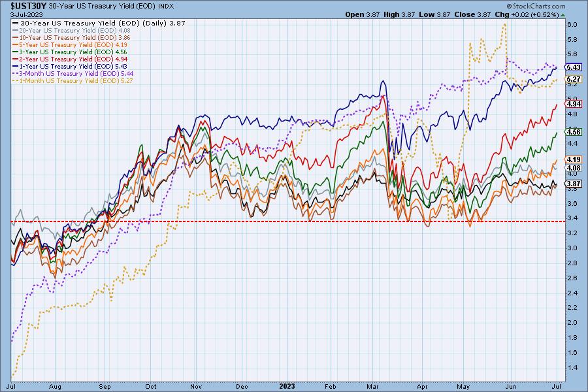Screen dimensions: 588x392
Task: Click the 5.27 price label on right axis
Action: (574, 79)
